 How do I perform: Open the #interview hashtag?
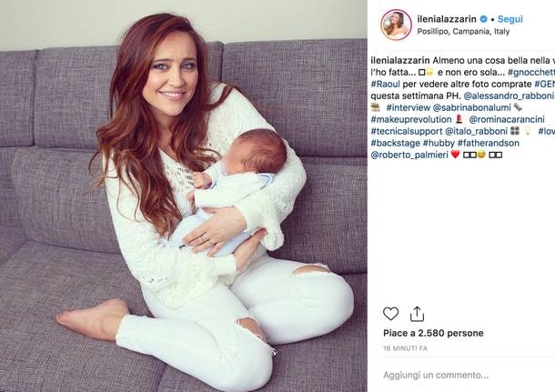(409, 107)
